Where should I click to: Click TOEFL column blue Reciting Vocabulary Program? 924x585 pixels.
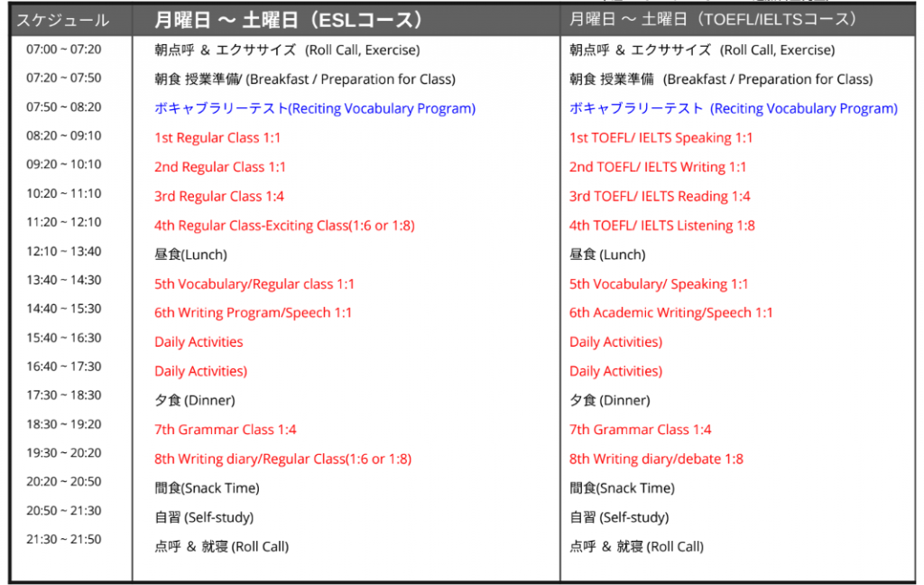coord(733,108)
